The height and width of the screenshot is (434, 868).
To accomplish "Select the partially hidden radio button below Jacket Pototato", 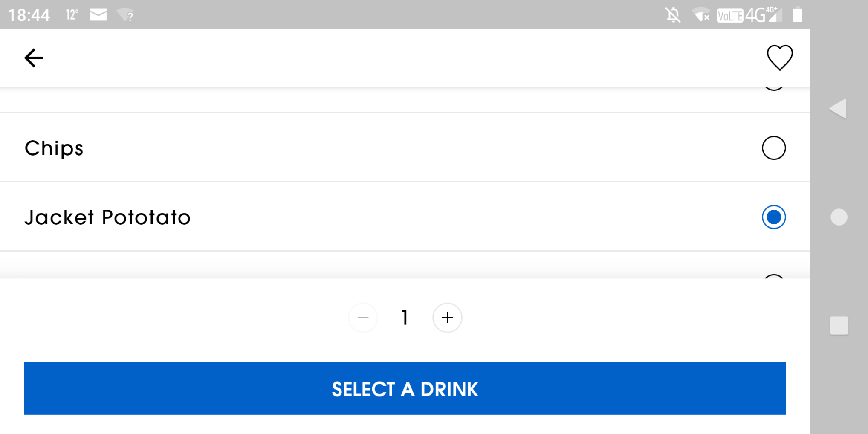I will (773, 276).
